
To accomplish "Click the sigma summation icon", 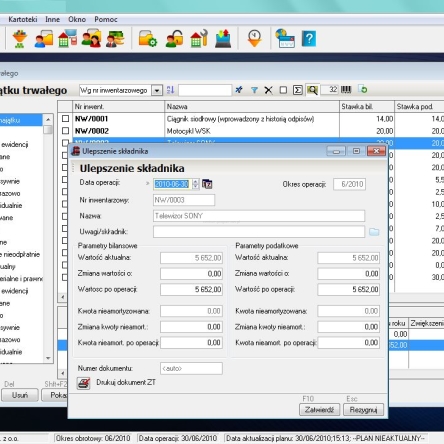I will click(298, 90).
